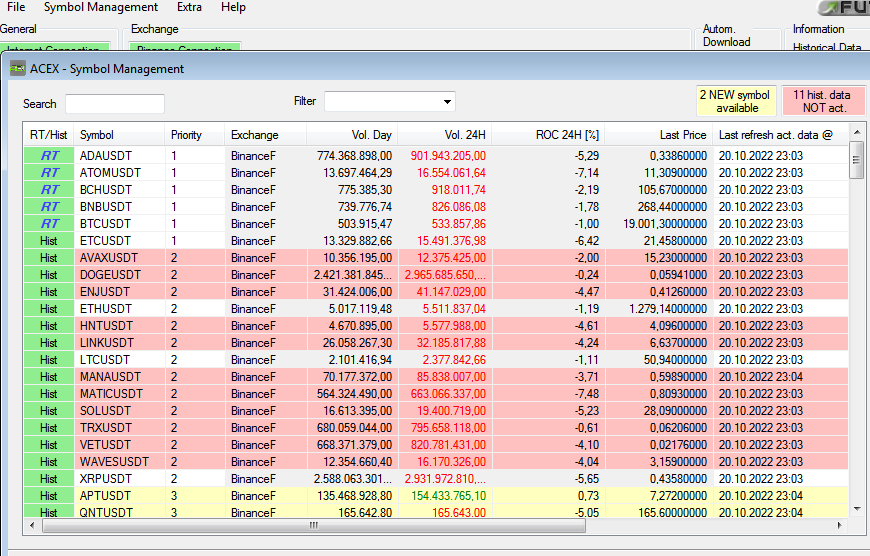Open the File menu

pyautogui.click(x=16, y=7)
